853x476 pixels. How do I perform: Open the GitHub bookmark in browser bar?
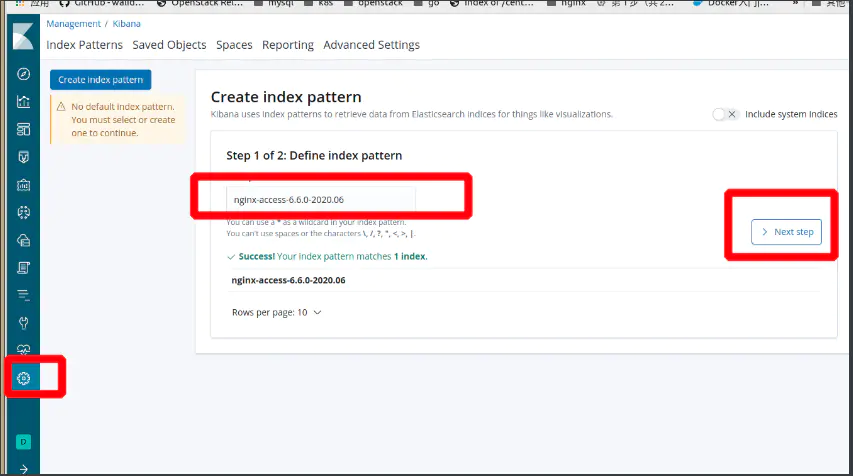click(x=102, y=3)
